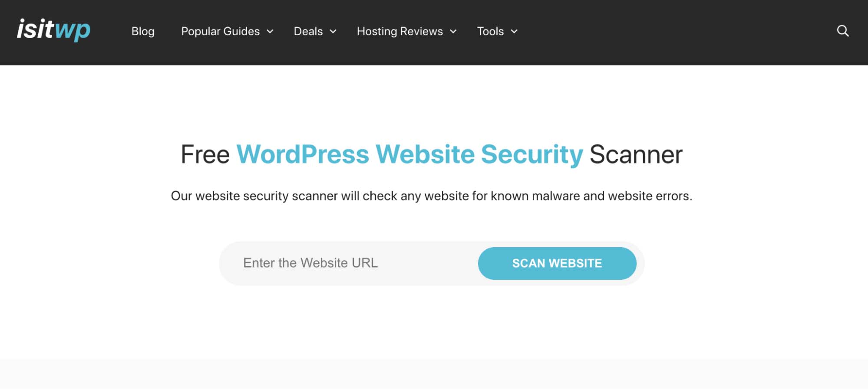Open the Popular Guides menu label

pos(220,32)
